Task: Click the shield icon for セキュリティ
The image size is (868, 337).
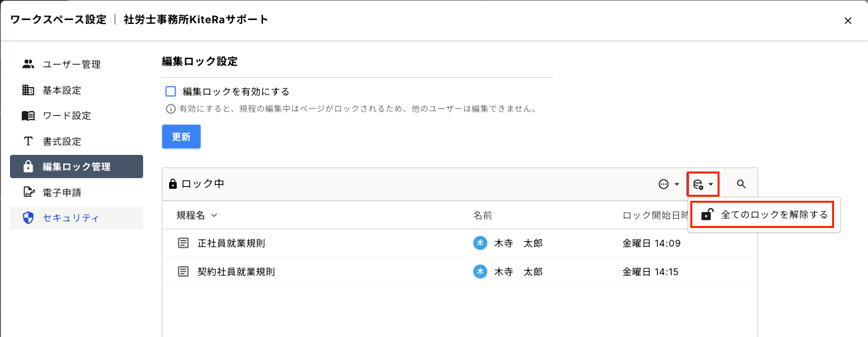Action: pyautogui.click(x=28, y=217)
